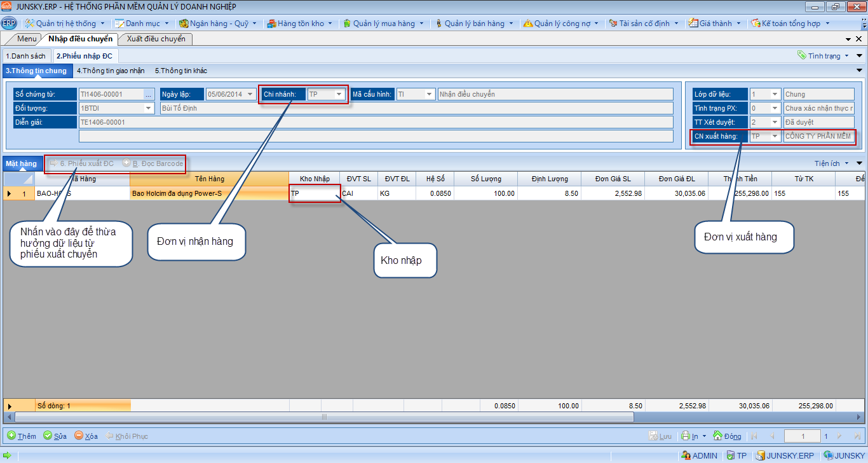Click the Xóa delete icon button
The width and height of the screenshot is (868, 463).
[79, 436]
